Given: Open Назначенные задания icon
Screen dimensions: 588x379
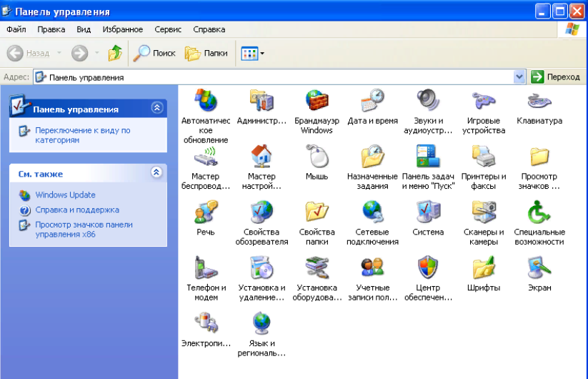Looking at the screenshot, I should (372, 156).
